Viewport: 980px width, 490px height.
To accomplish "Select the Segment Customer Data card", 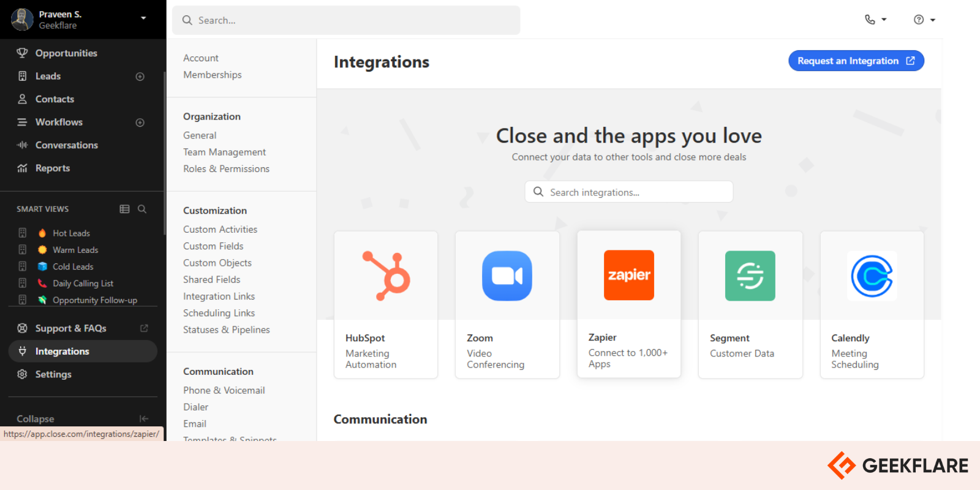I will 750,304.
